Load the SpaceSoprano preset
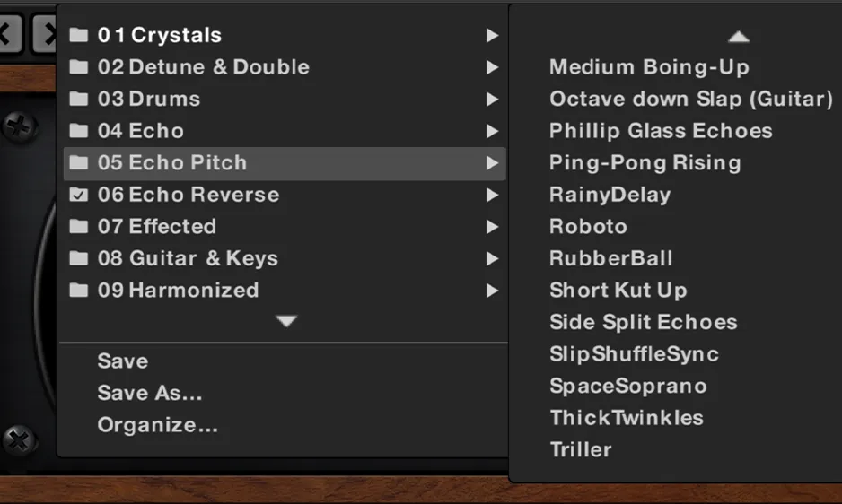 [x=628, y=387]
